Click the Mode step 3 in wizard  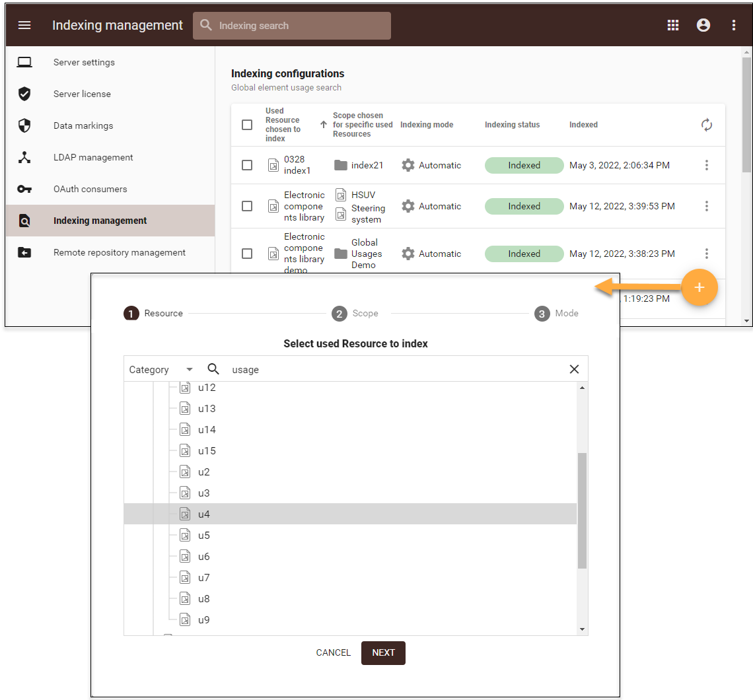click(x=557, y=314)
